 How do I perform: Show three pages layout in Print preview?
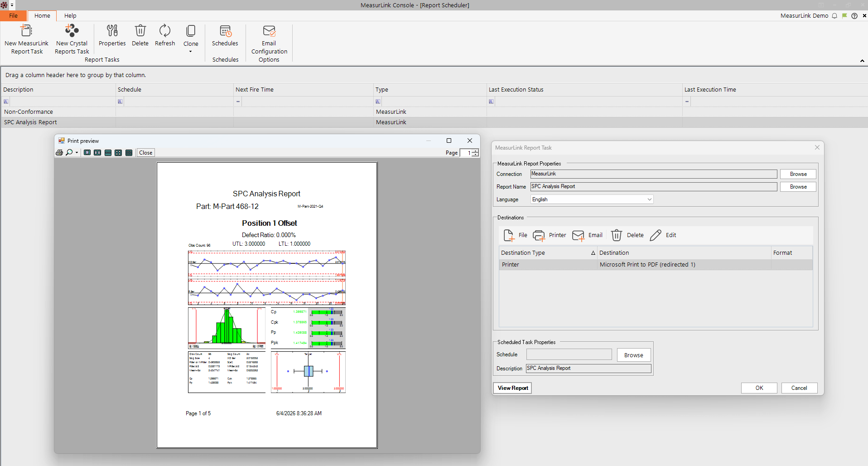click(x=108, y=153)
